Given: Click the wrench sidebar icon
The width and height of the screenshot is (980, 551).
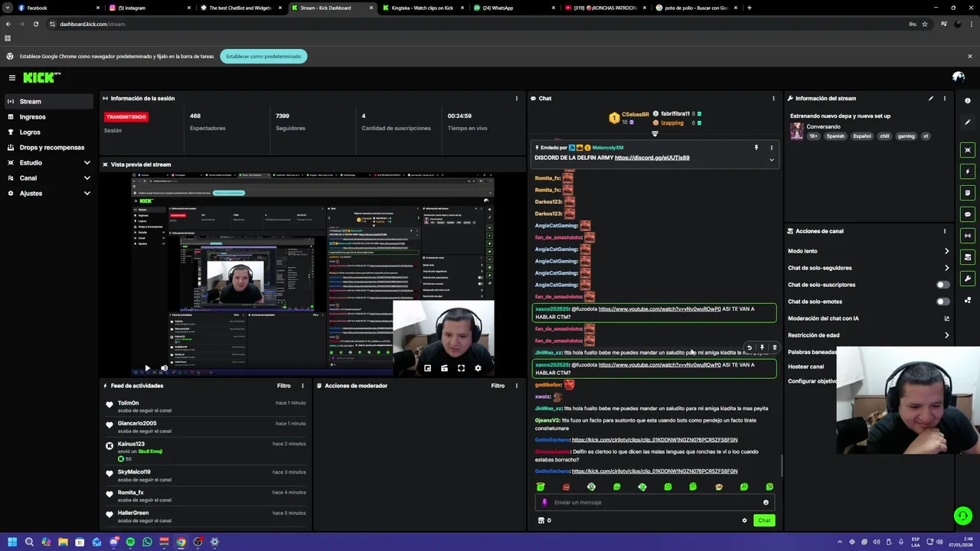Looking at the screenshot, I should coord(968,279).
